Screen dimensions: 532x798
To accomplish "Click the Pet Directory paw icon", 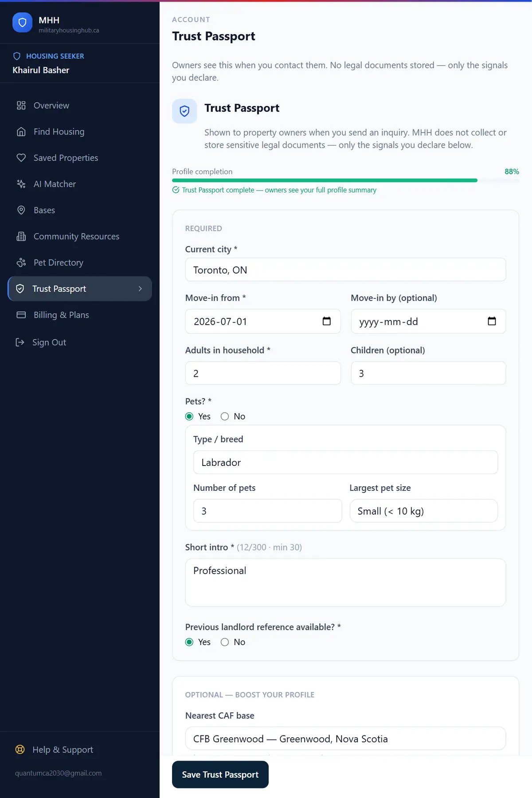I will 21,262.
